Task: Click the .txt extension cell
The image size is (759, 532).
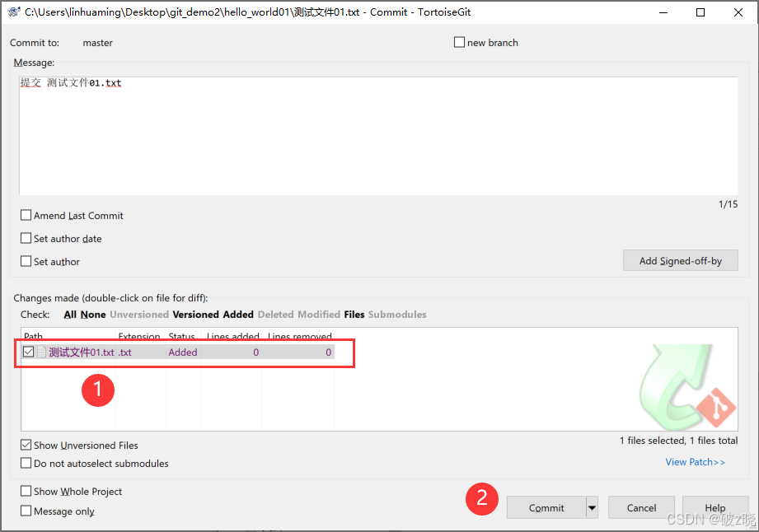Action: coord(125,352)
